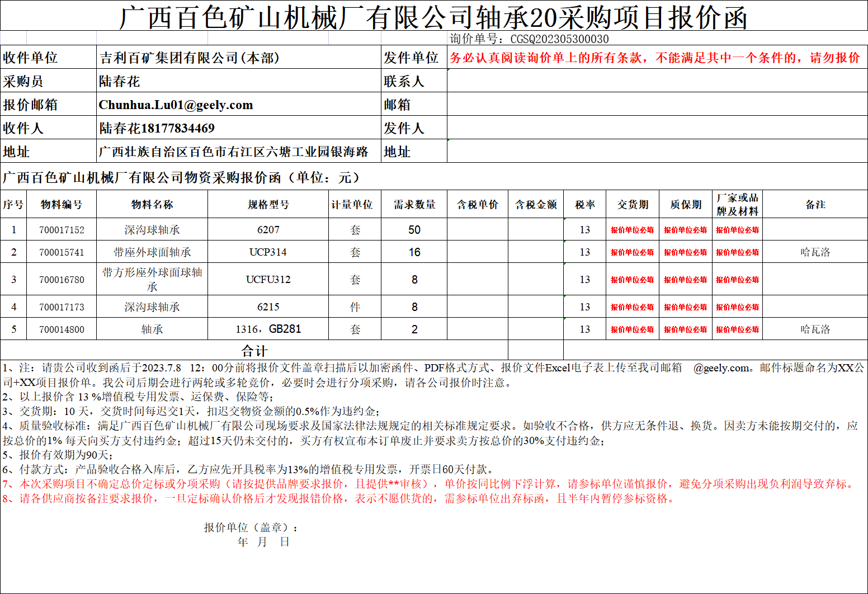Select the remark 哈瓦洛 in the 1316 row
Screen dimensions: 868x594
[x=815, y=329]
